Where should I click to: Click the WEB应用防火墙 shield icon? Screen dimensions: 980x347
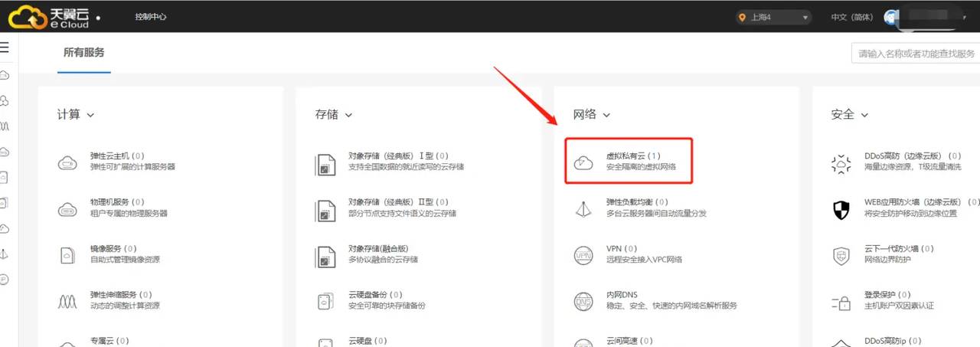pyautogui.click(x=841, y=208)
